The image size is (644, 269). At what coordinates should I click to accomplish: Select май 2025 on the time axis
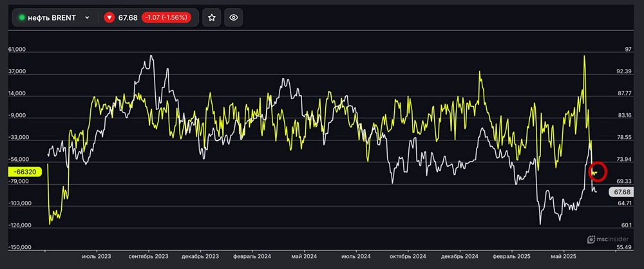pos(564,255)
